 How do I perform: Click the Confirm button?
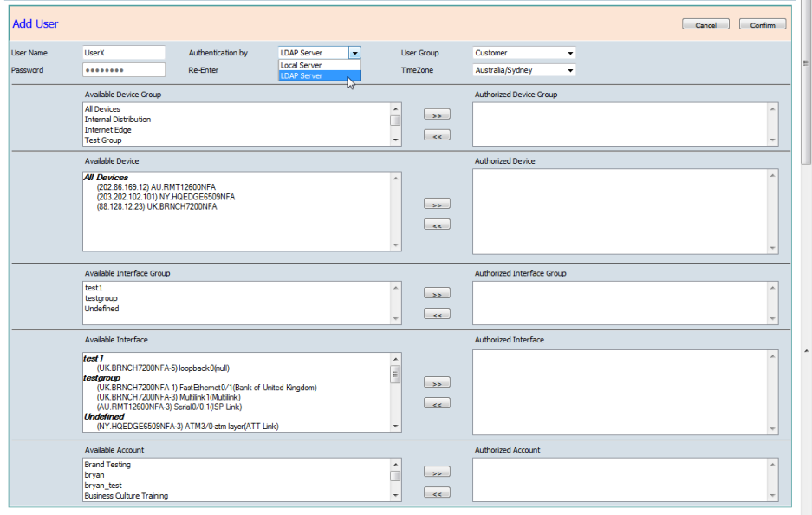(x=763, y=24)
